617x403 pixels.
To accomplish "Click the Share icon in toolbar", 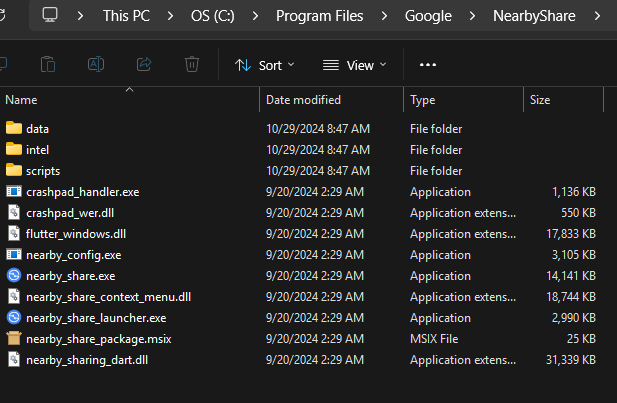I will tap(144, 64).
